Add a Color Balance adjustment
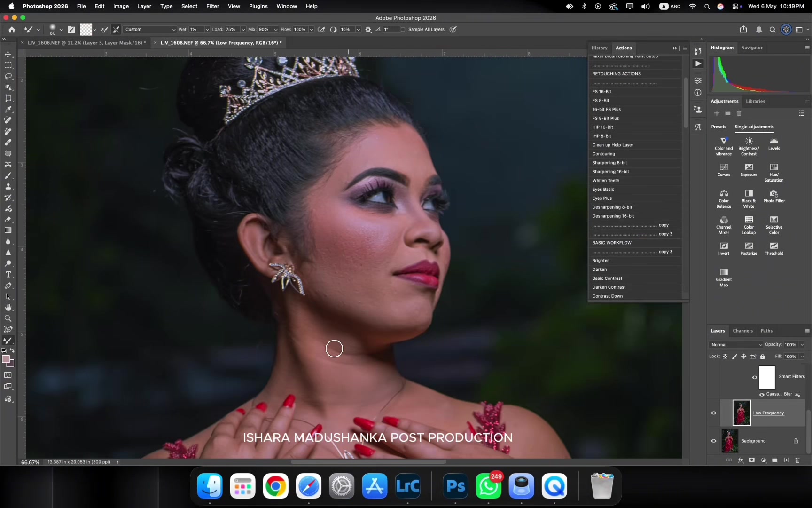Image resolution: width=812 pixels, height=508 pixels. [724, 199]
